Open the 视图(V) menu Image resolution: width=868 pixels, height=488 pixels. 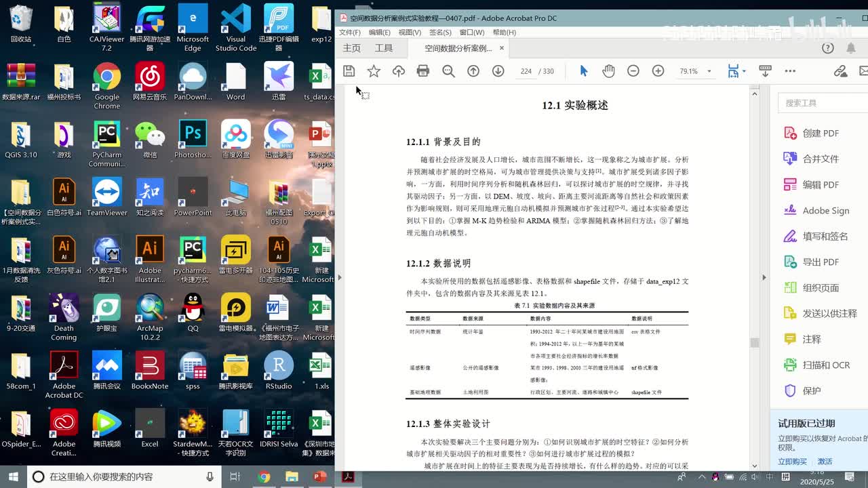(x=410, y=33)
